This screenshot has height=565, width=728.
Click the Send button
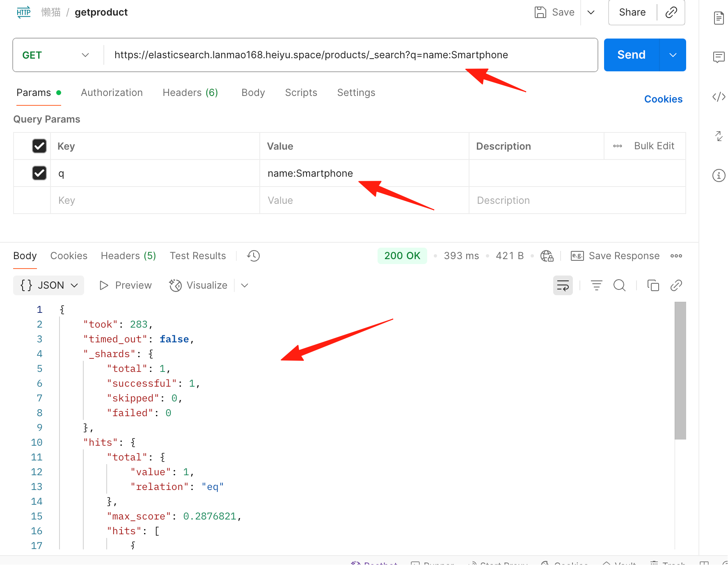coord(632,55)
